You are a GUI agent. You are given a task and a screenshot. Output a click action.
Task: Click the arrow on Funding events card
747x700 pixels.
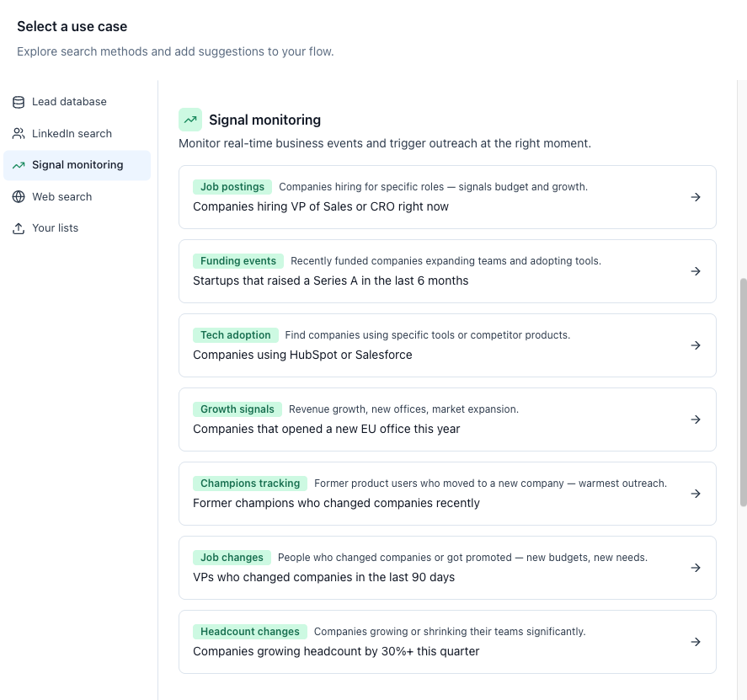point(696,271)
